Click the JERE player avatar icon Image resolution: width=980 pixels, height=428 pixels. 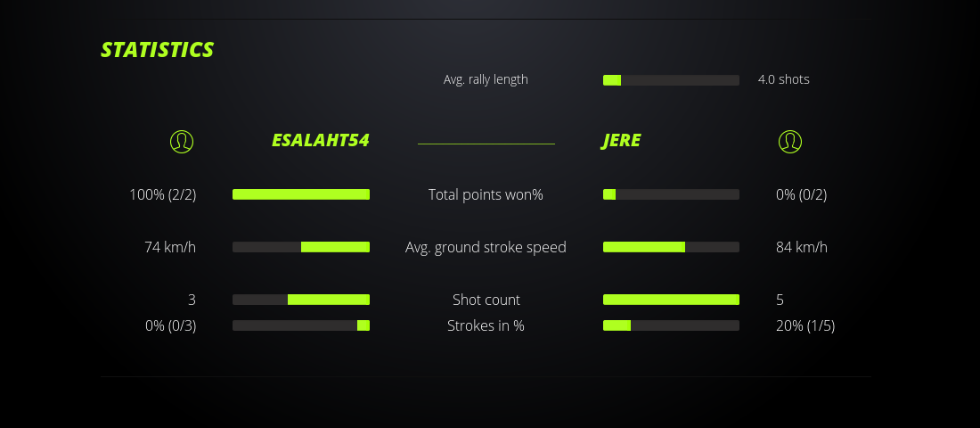[789, 141]
